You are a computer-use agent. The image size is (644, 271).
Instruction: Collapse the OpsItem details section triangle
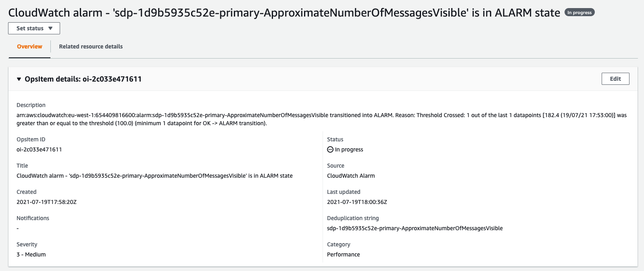tap(19, 79)
